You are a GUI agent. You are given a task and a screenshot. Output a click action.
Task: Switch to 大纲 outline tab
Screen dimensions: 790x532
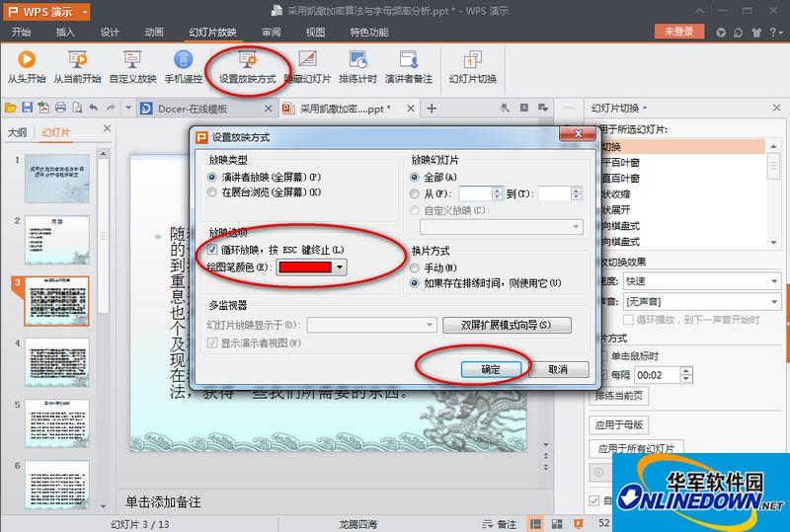(17, 132)
